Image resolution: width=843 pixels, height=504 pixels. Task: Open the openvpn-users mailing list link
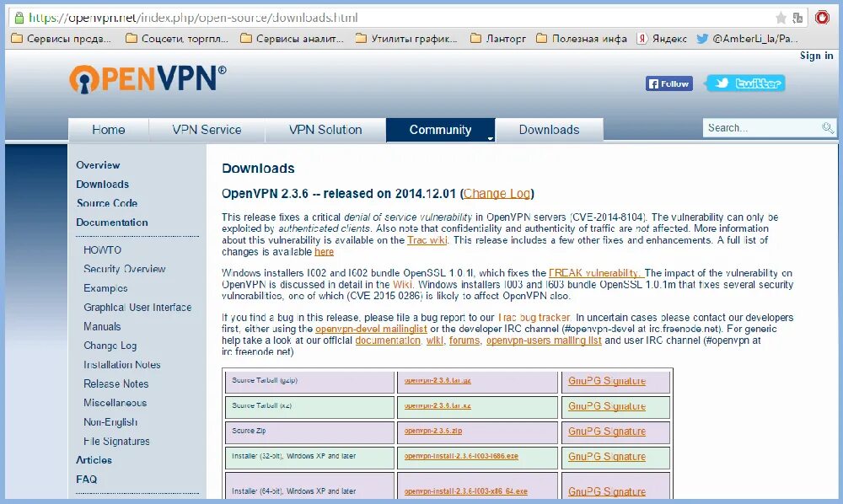(544, 340)
